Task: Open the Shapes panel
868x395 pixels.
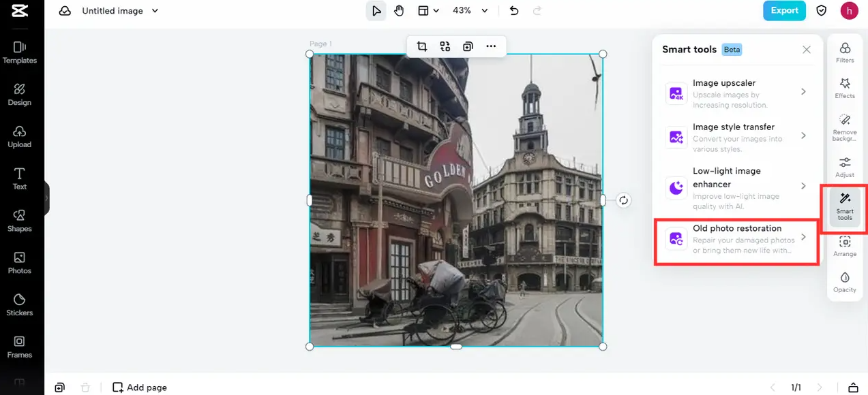Action: 19,221
